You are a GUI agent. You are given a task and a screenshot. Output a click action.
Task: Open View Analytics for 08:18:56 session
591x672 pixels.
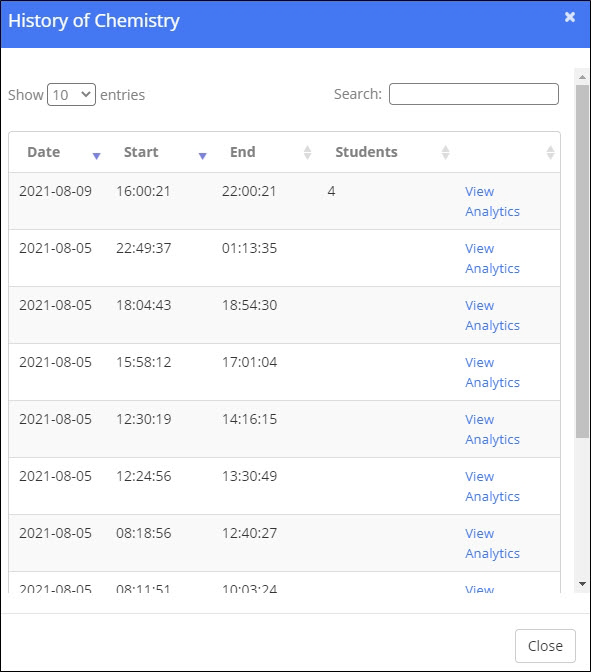point(492,543)
